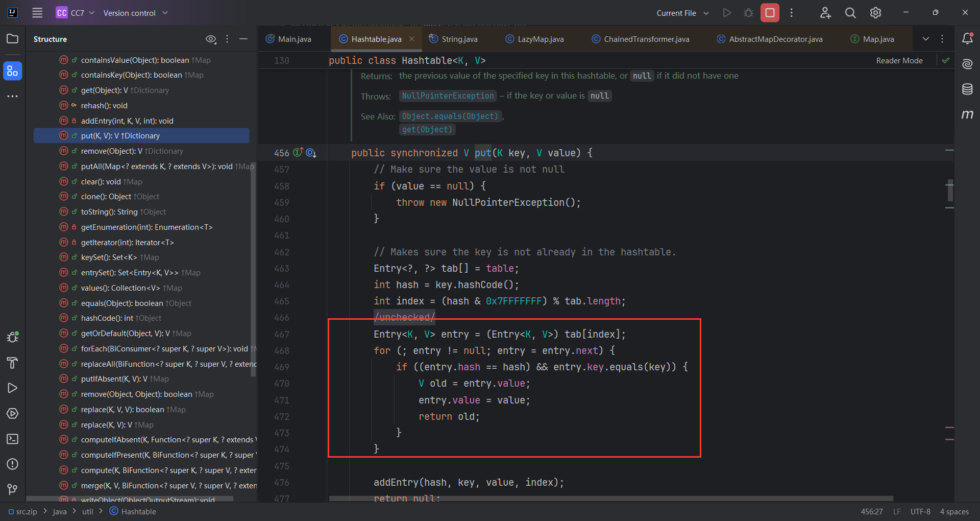
Task: Click the related-items gutter icon on line 456
Action: pos(311,153)
